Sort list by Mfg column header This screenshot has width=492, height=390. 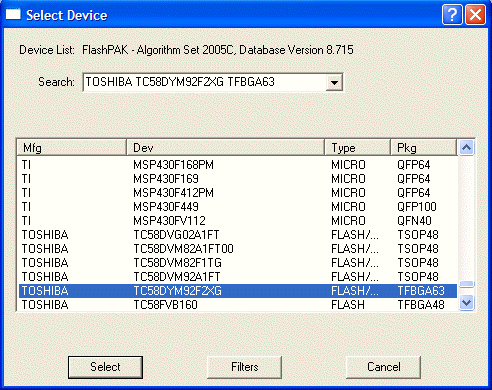[x=72, y=148]
